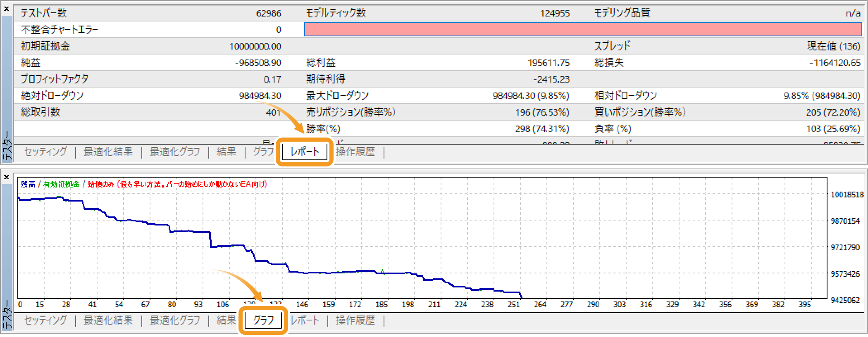Open 結果 tab in lower panel
Screen dimensions: 868x337
point(227,320)
